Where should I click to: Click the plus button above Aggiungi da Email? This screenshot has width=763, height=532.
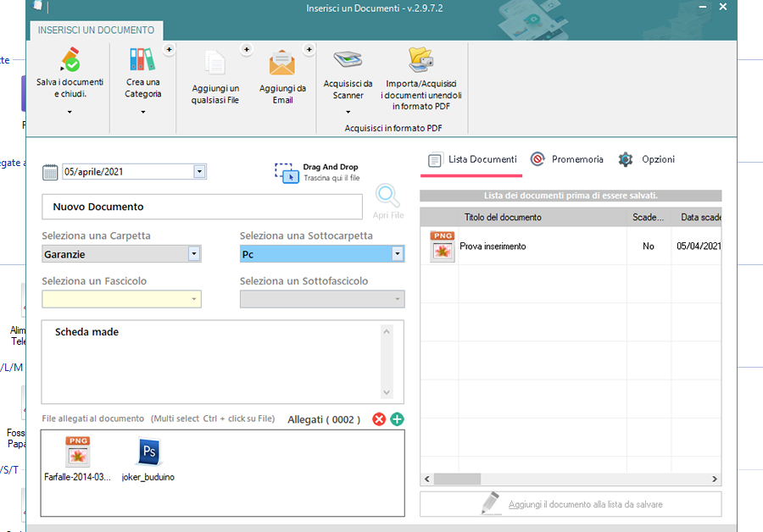[309, 48]
